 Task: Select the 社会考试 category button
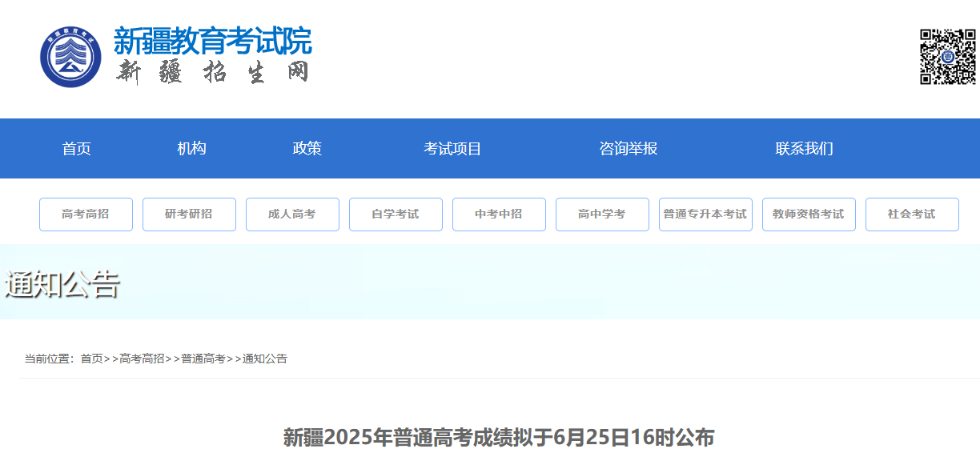[x=912, y=214]
